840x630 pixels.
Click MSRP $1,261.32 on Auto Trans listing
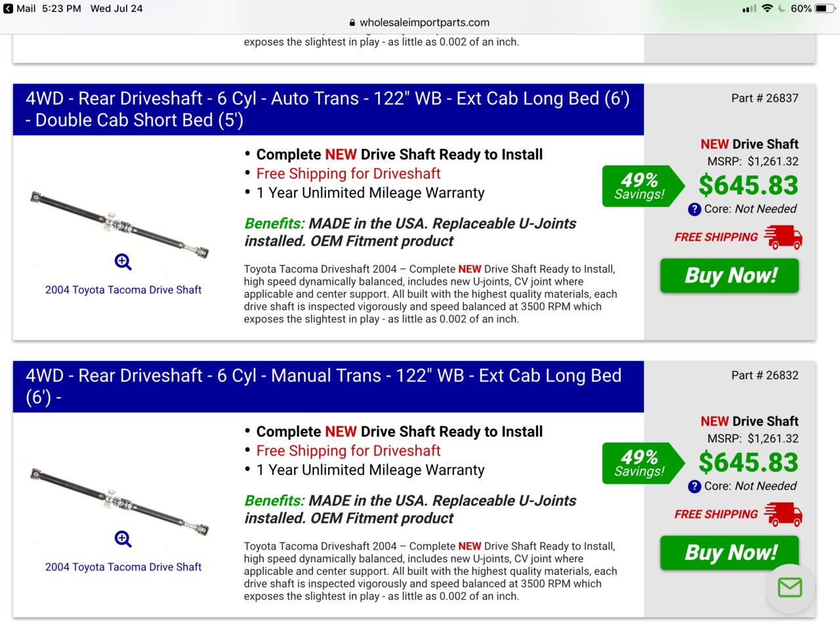753,161
